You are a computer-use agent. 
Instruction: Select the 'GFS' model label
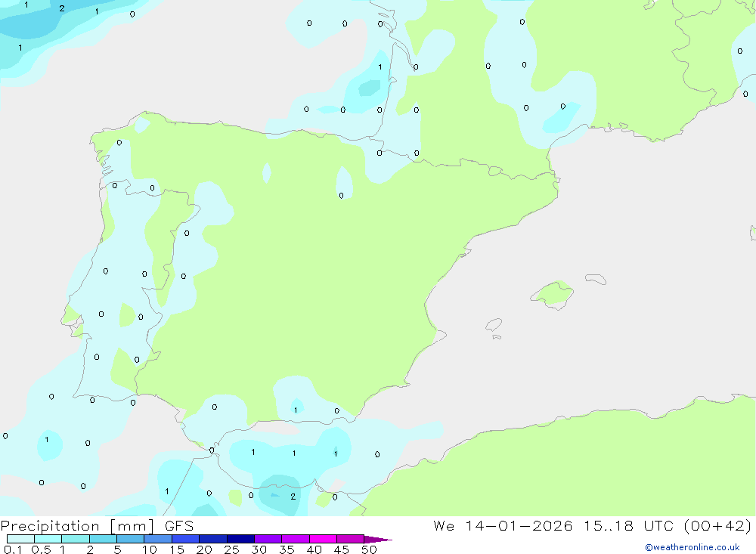[x=179, y=526]
